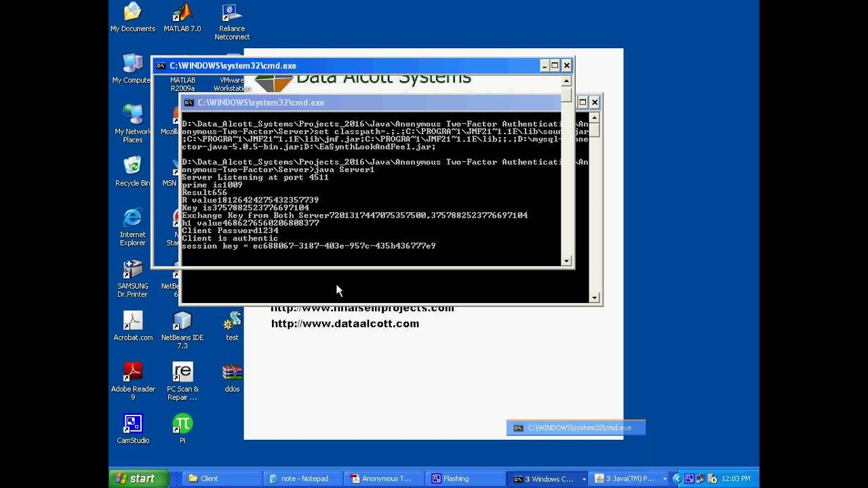Viewport: 868px width, 488px height.
Task: Click the system tray clock 12:03 PM
Action: point(736,479)
